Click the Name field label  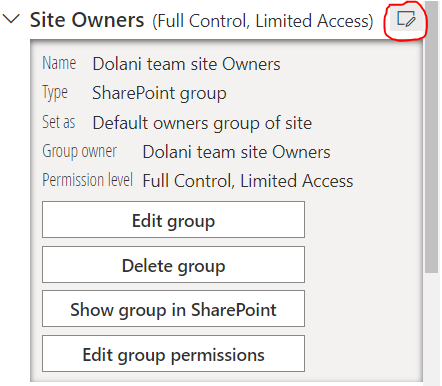tap(59, 63)
